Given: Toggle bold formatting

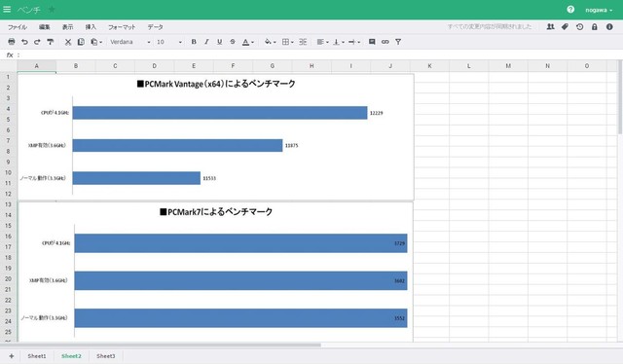Looking at the screenshot, I should point(194,42).
